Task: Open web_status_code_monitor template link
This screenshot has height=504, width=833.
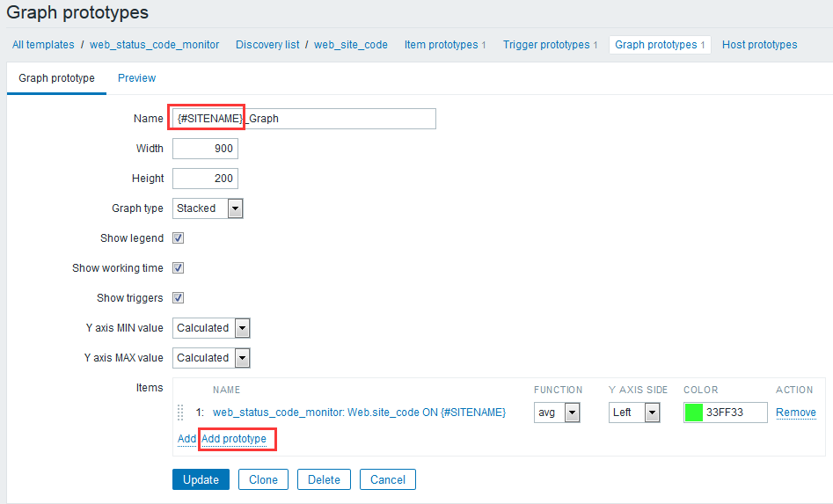Action: tap(154, 45)
